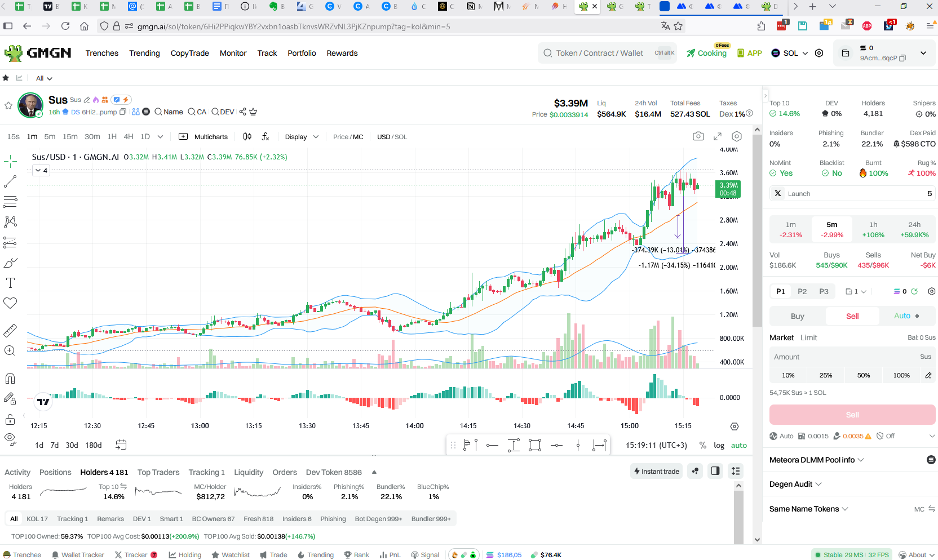The image size is (938, 560).
Task: Open the go-to-date calendar icon
Action: 121,445
